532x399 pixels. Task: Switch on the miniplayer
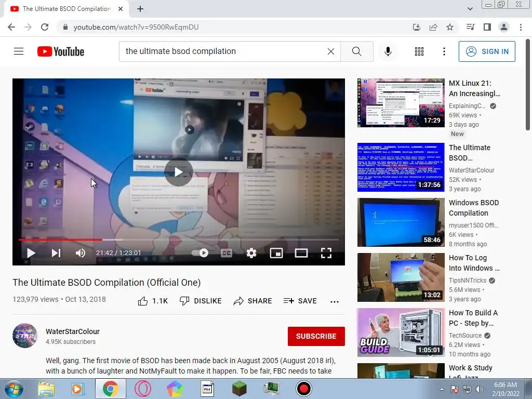click(x=276, y=253)
